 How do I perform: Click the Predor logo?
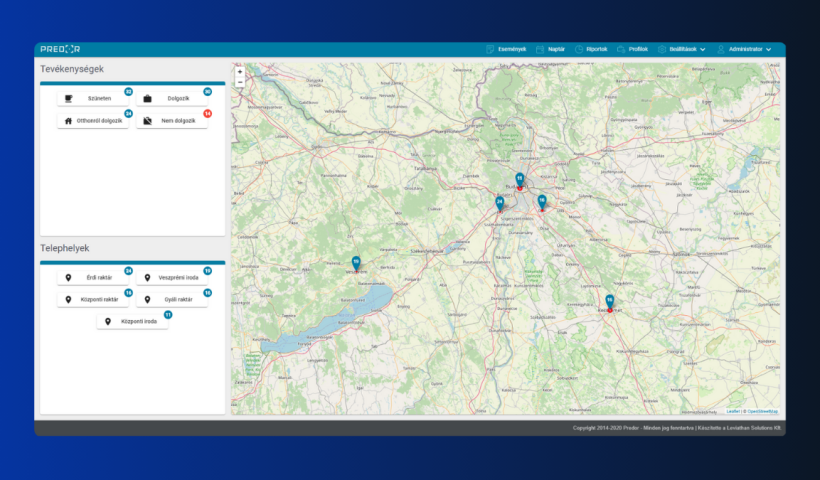click(60, 49)
